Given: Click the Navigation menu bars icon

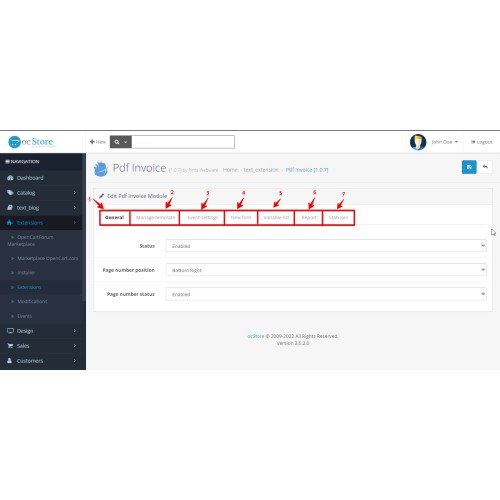Looking at the screenshot, I should (7, 162).
